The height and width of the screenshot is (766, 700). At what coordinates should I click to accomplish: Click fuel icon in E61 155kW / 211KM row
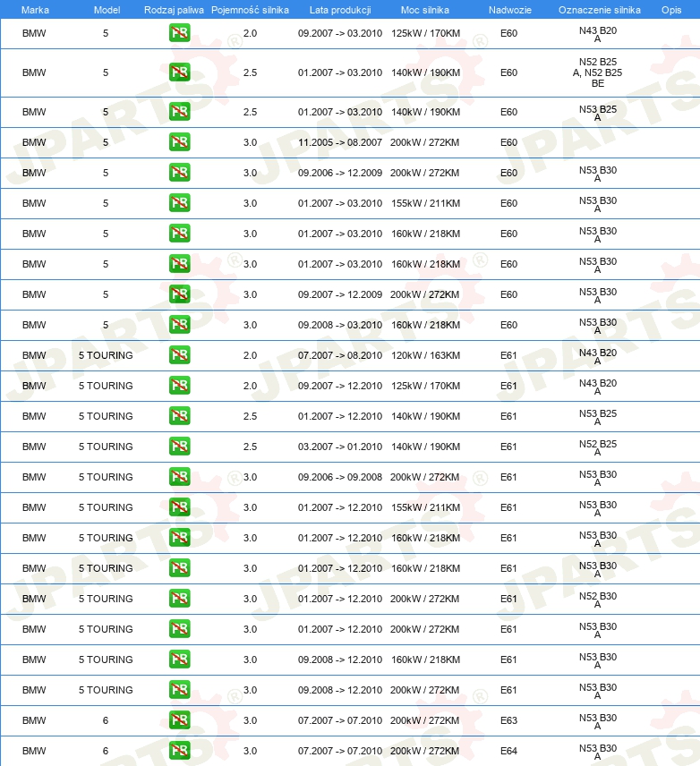[179, 507]
